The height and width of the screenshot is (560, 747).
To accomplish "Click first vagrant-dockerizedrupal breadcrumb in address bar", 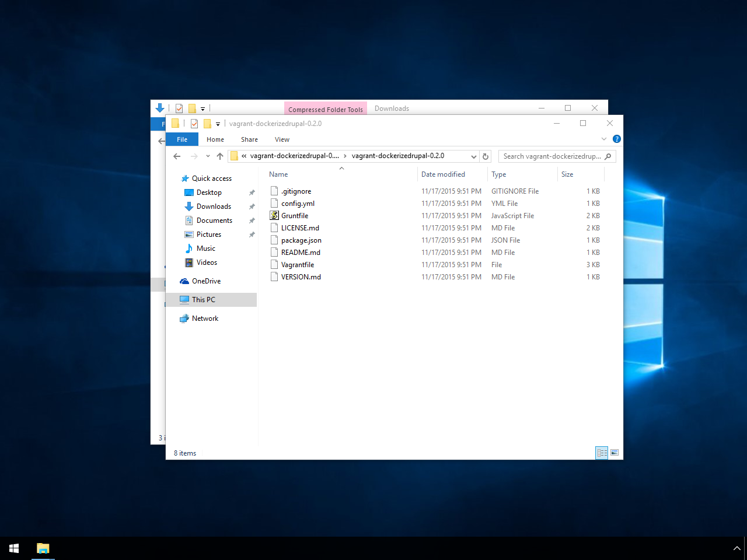I will [294, 156].
